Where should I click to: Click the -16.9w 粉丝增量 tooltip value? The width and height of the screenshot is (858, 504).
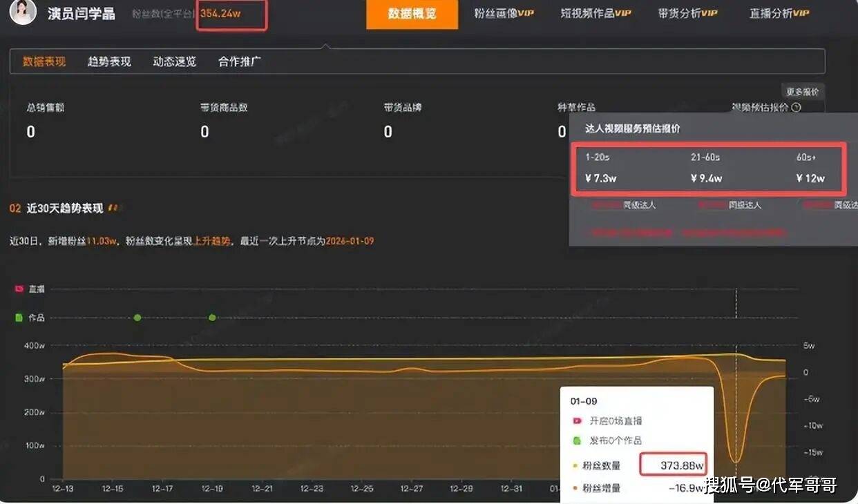[x=685, y=488]
